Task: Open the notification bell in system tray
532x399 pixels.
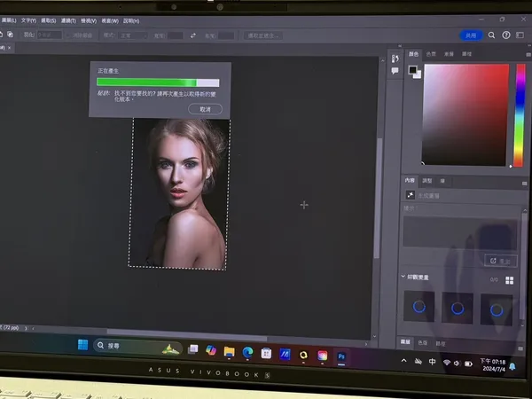Action: click(x=512, y=366)
